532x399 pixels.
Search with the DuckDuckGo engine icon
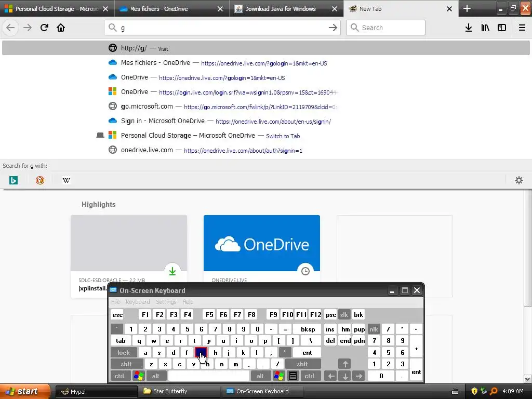point(40,180)
